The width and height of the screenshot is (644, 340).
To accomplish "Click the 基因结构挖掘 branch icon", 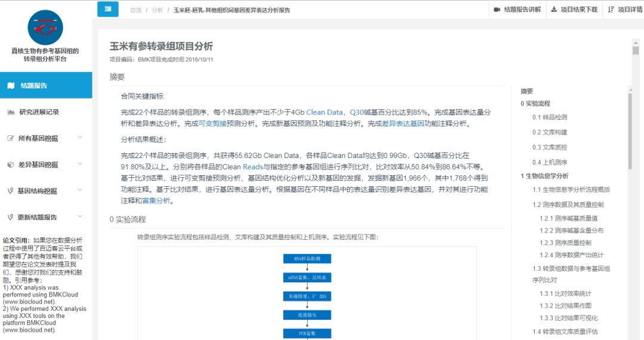I will pyautogui.click(x=10, y=191).
